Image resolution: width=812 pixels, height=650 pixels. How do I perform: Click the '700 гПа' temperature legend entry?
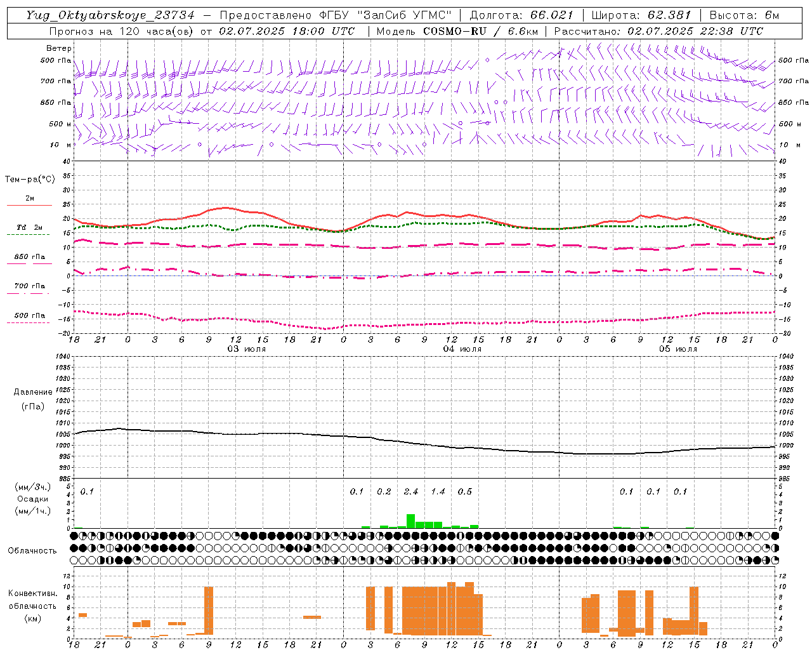[30, 286]
